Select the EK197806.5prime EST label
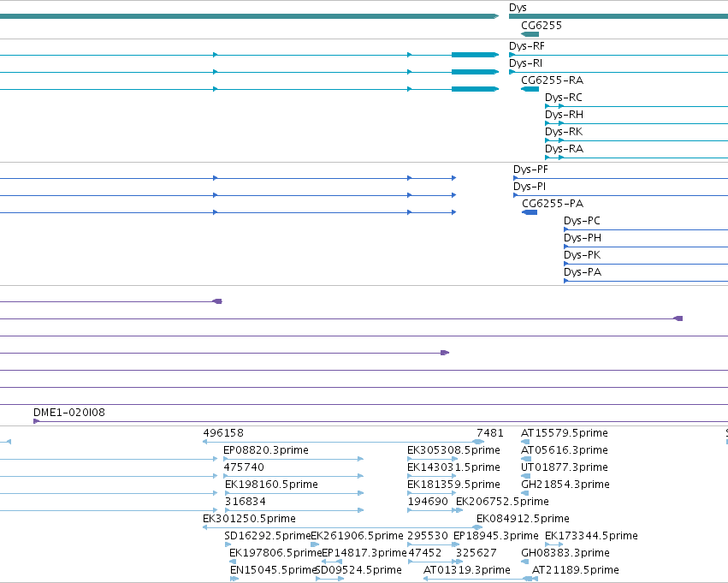The width and height of the screenshot is (728, 583). point(275,553)
